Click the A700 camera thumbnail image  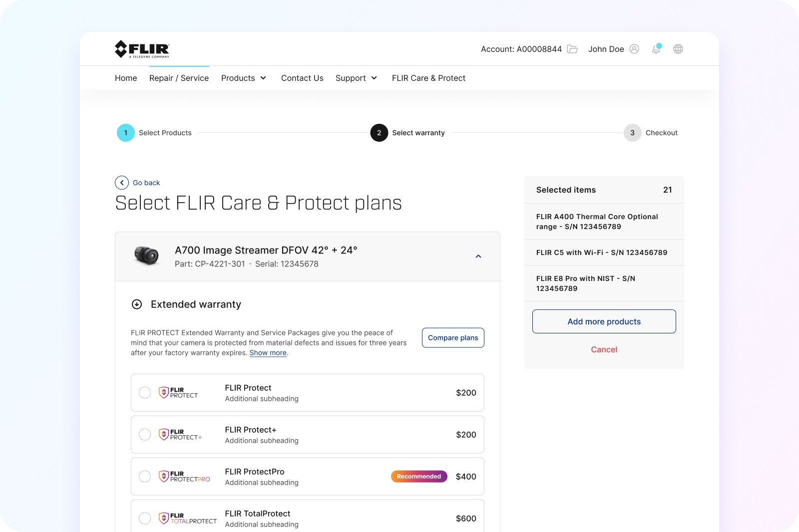pyautogui.click(x=146, y=256)
